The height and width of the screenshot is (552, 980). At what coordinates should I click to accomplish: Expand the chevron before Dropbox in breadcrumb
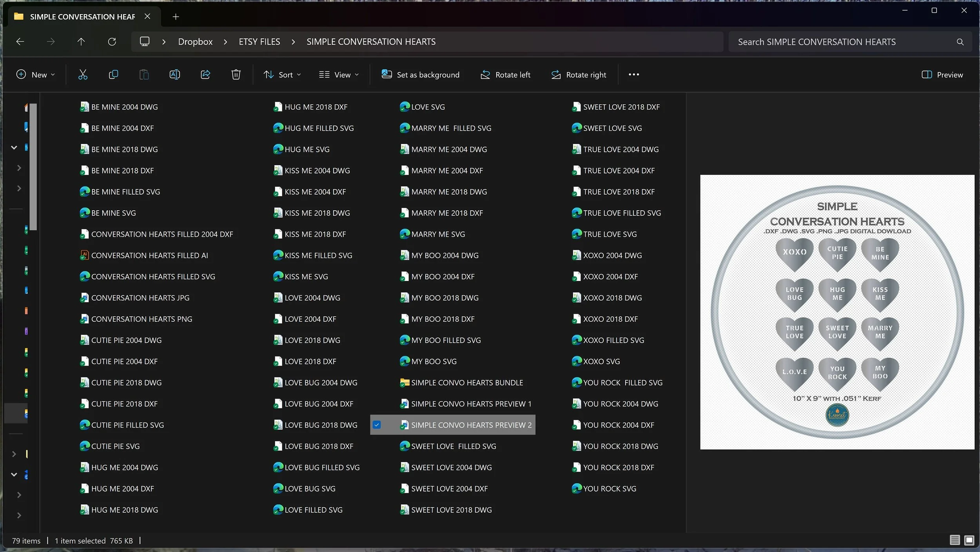(x=164, y=42)
